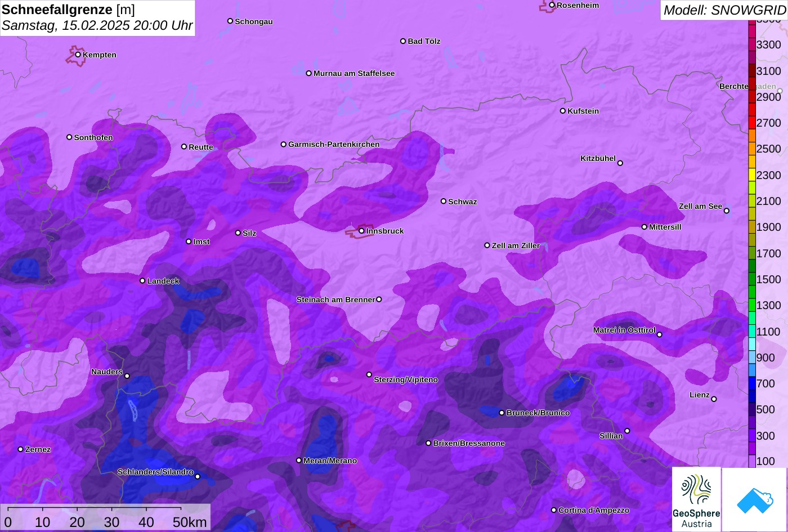Click the 'Zell am Ziller' label
This screenshot has height=532, width=788.
516,245
